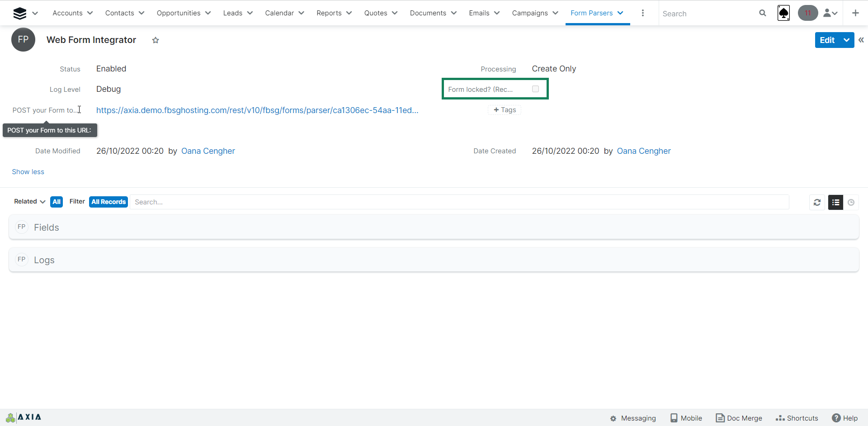Toggle the All related filter pill
Image resolution: width=868 pixels, height=426 pixels.
point(57,202)
